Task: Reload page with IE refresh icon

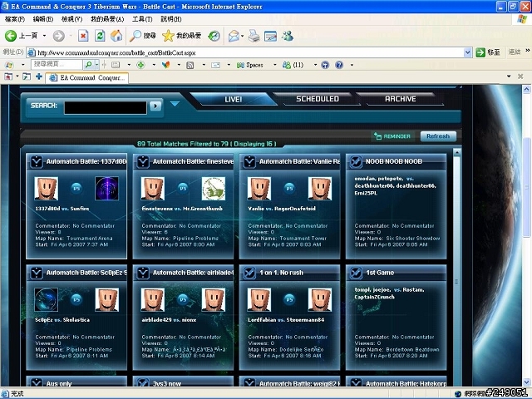Action: (x=100, y=36)
